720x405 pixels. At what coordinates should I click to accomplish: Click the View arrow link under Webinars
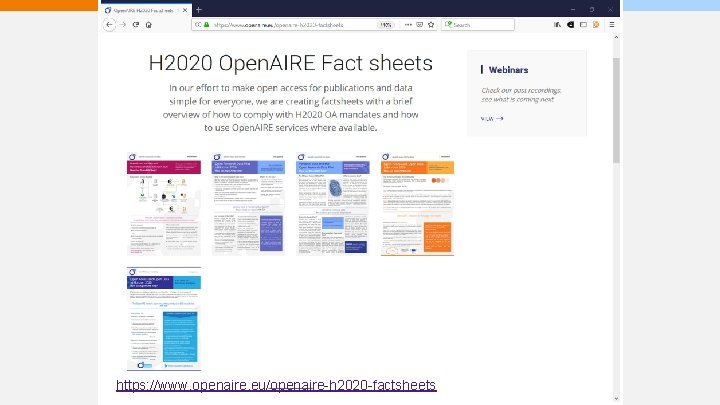pyautogui.click(x=492, y=118)
